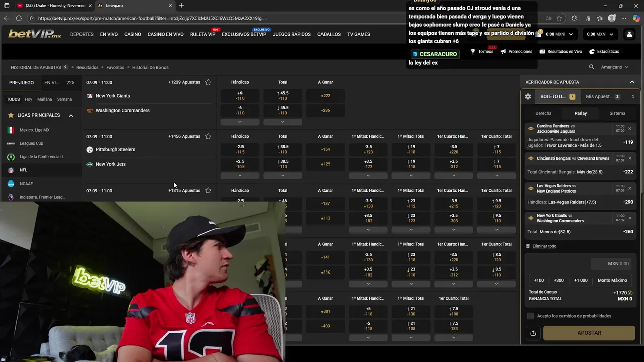Viewport: 644px width, 362px height.
Task: Click the browser refresh icon
Action: [x=19, y=18]
